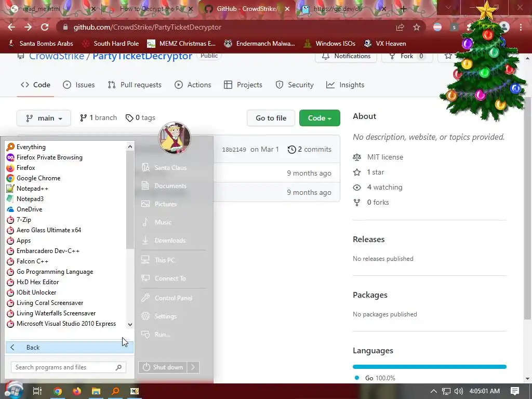Open the 7-Zip folder
The image size is (532, 399).
click(19, 220)
